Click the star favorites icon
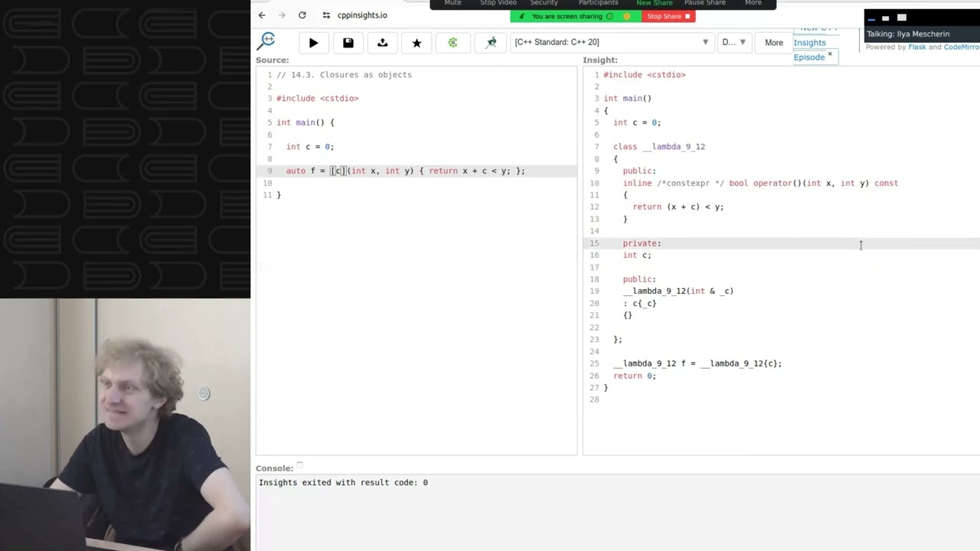 coord(416,43)
